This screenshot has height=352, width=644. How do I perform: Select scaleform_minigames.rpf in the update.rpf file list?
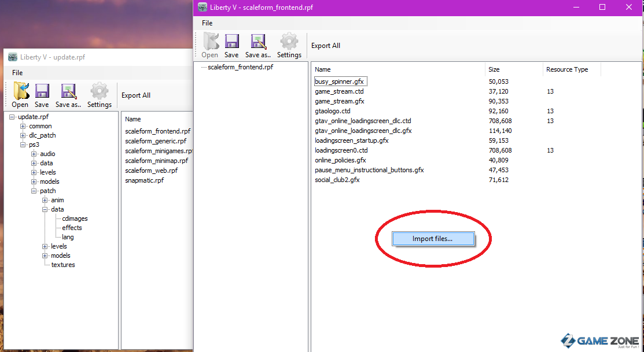(159, 151)
